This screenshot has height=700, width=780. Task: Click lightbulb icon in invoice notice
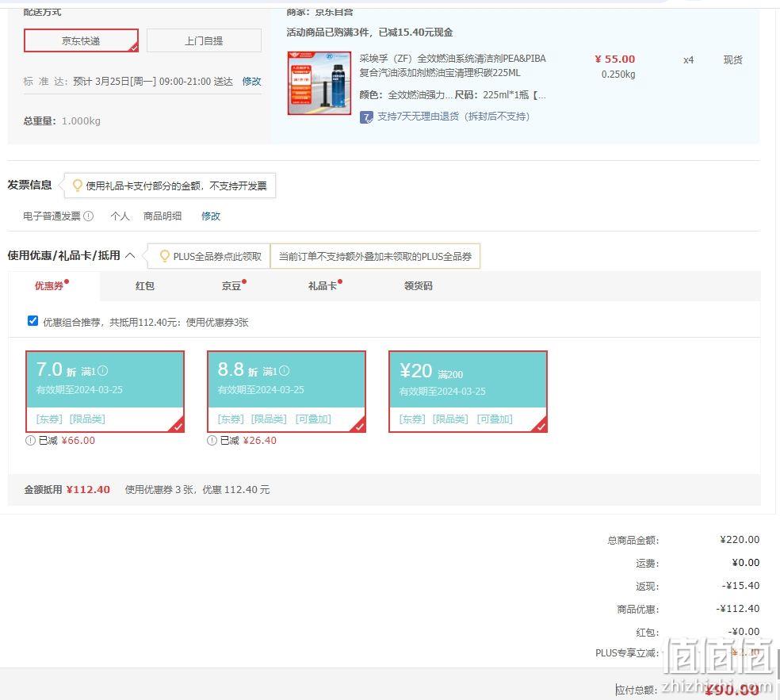(x=77, y=186)
